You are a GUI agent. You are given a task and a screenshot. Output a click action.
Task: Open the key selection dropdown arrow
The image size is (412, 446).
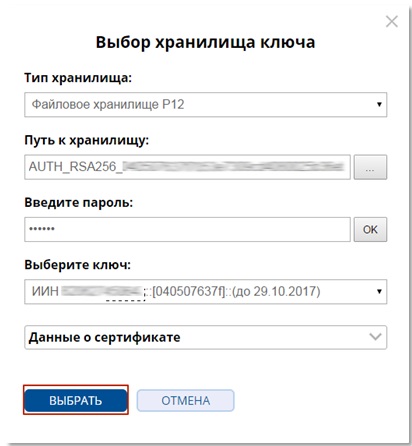click(379, 291)
